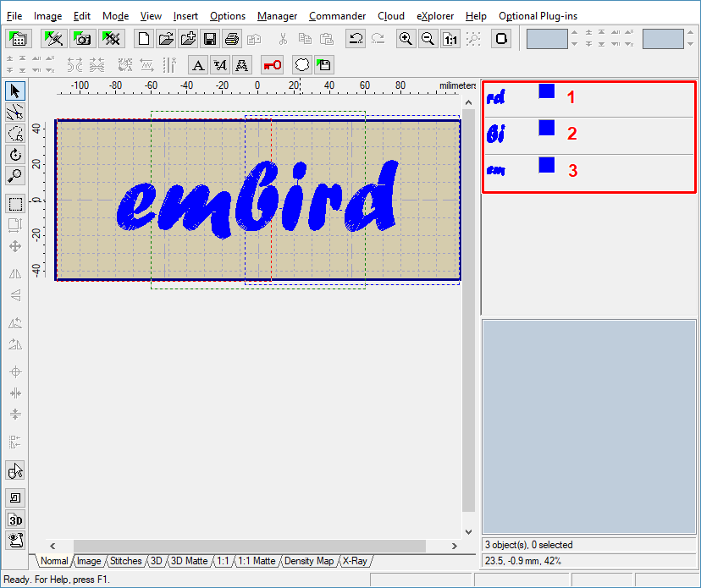The image size is (701, 588).
Task: Switch to the X-Ray view tab
Action: (x=356, y=561)
